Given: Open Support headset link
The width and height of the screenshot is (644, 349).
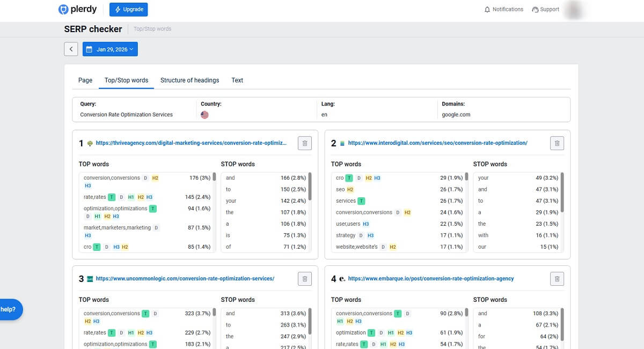Looking at the screenshot, I should tap(545, 10).
